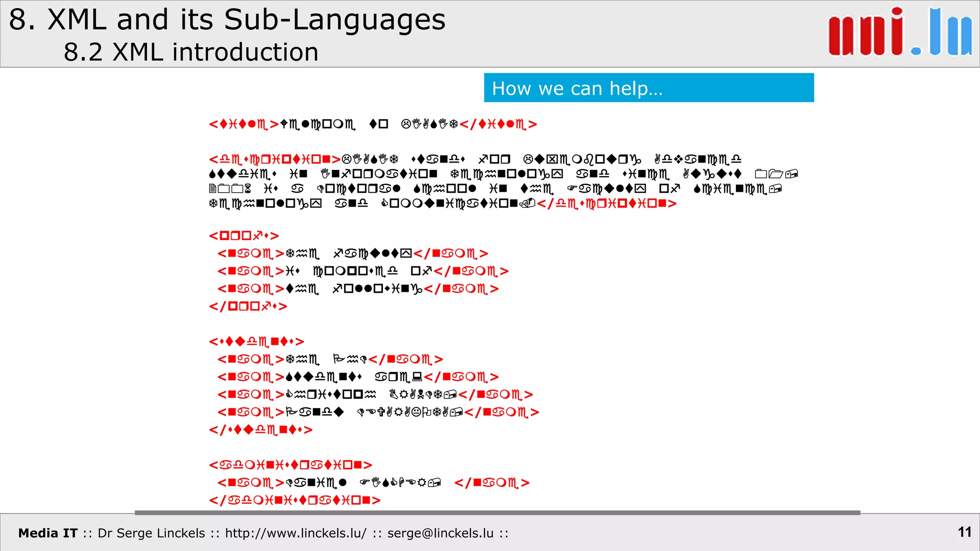Click the last red closing tag at bottom

295,500
